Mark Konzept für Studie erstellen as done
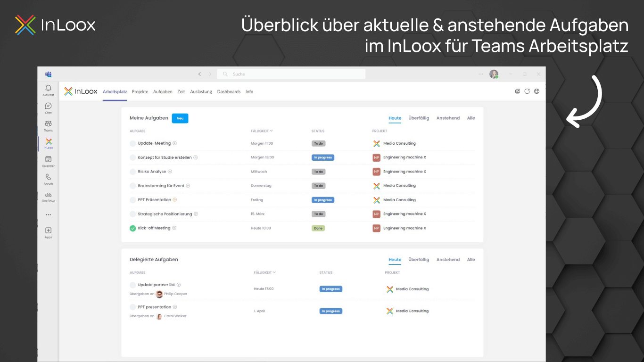 (x=132, y=157)
